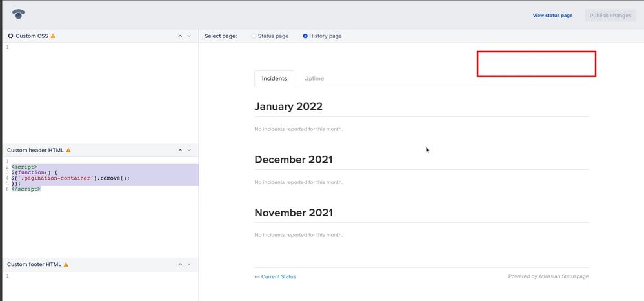Viewport: 644px width, 301px height.
Task: Click the Custom CSS panel title
Action: click(32, 36)
